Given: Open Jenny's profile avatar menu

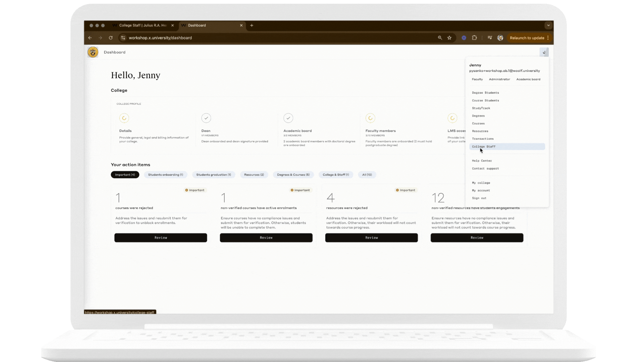Looking at the screenshot, I should (544, 52).
